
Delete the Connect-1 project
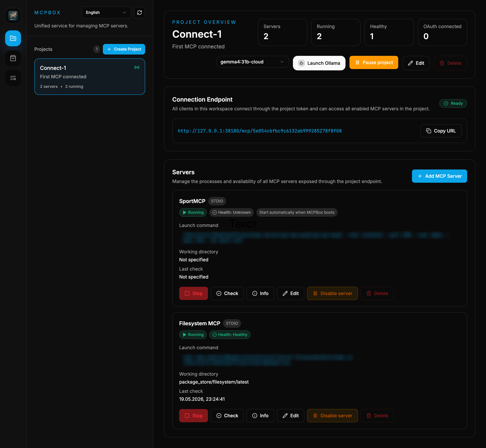click(450, 63)
